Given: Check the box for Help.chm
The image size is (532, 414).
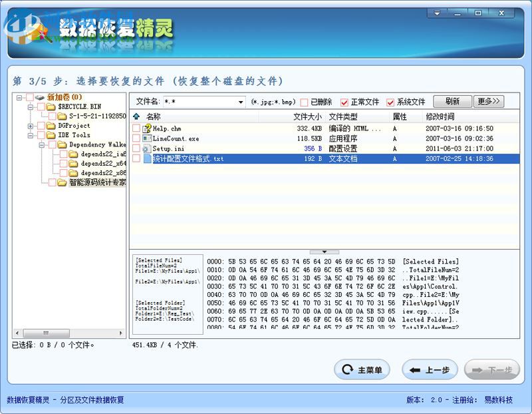Looking at the screenshot, I should 136,128.
